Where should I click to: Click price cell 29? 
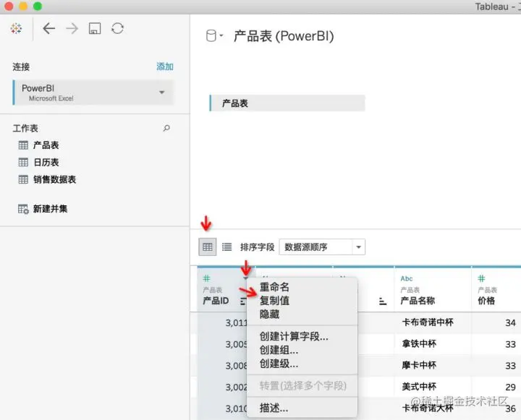click(x=510, y=387)
